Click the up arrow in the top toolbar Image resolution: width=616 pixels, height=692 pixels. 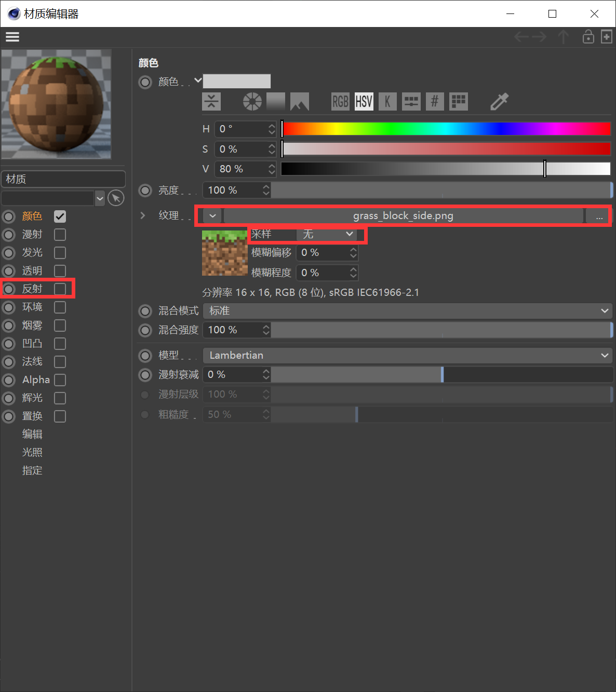(x=563, y=37)
